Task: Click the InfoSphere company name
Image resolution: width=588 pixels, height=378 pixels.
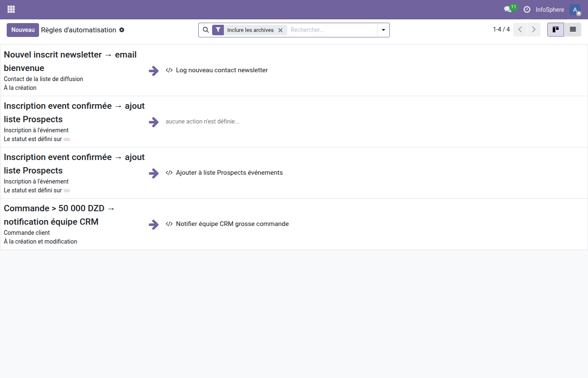Action: click(x=549, y=9)
